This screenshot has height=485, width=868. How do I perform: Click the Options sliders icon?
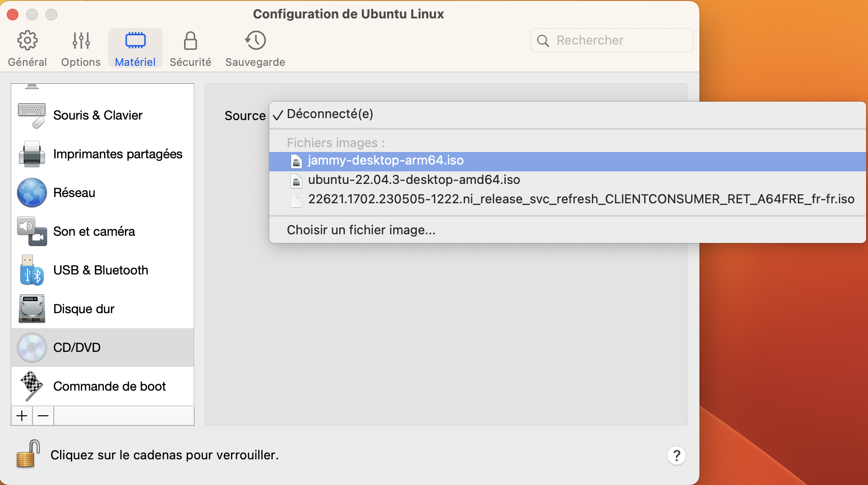[x=81, y=41]
